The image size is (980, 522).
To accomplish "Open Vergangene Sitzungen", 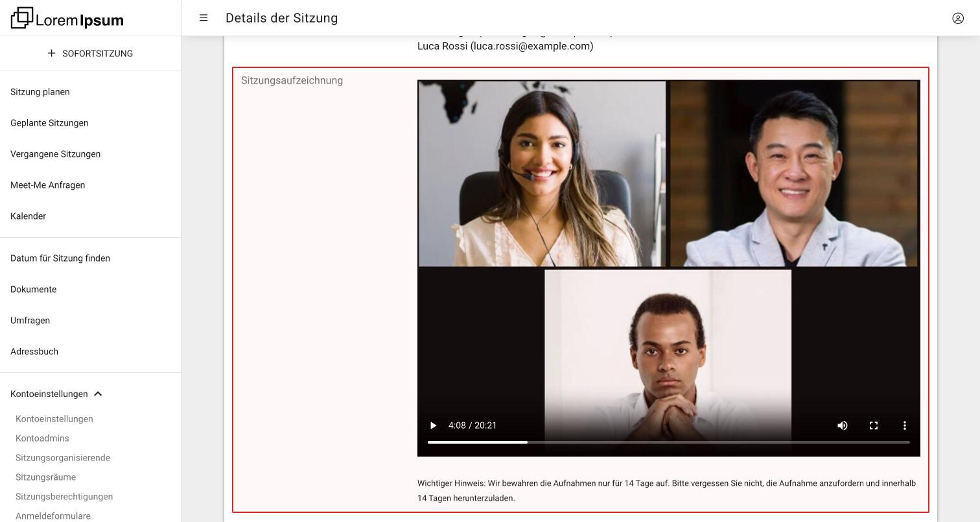I will [55, 154].
